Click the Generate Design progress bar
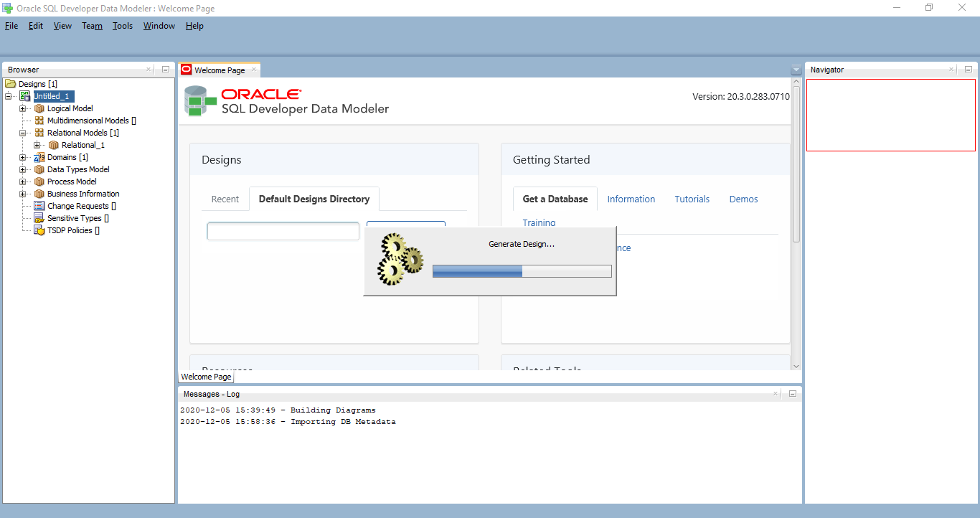 [x=522, y=271]
